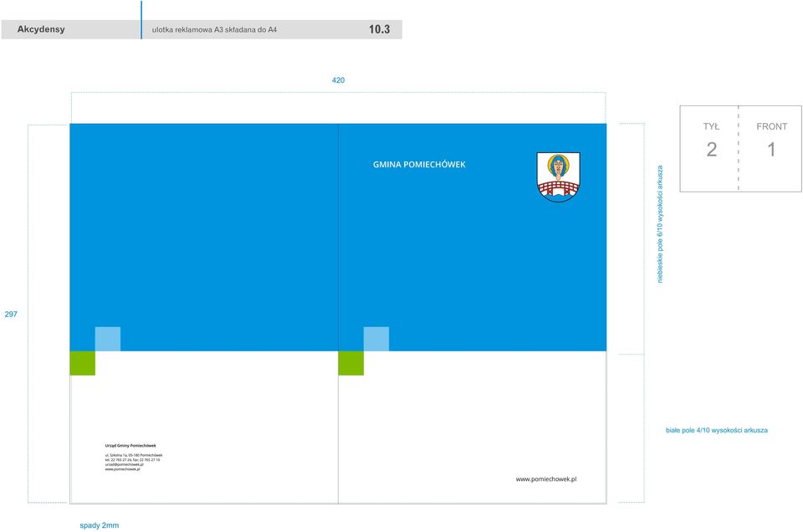Click 'ulotka reklamowa A3 składana do A4' subtitle
This screenshot has width=803, height=532.
tap(214, 30)
